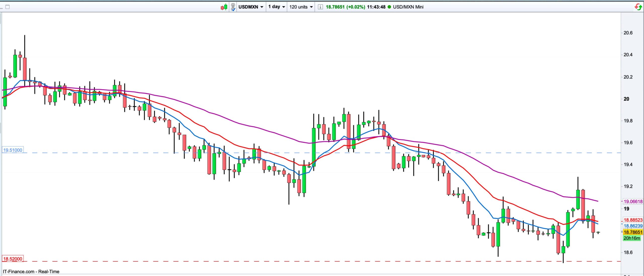Click the minimize dash icon at top-left
Screen dimensions: 644x276
point(1,8)
